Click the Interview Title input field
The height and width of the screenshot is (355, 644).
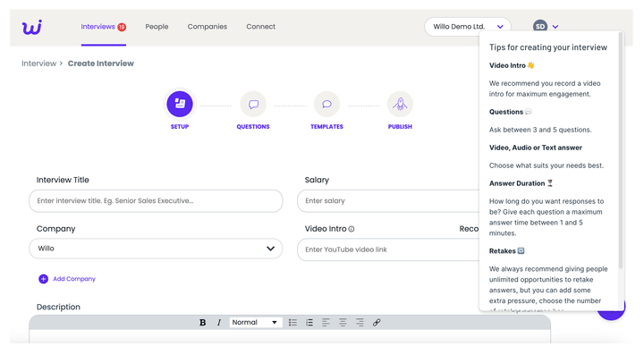tap(156, 201)
